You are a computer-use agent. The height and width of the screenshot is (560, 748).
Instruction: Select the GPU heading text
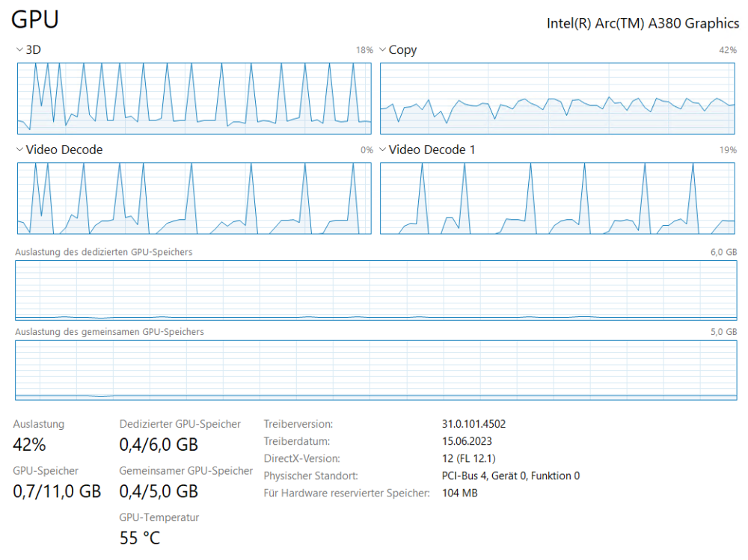[x=35, y=20]
